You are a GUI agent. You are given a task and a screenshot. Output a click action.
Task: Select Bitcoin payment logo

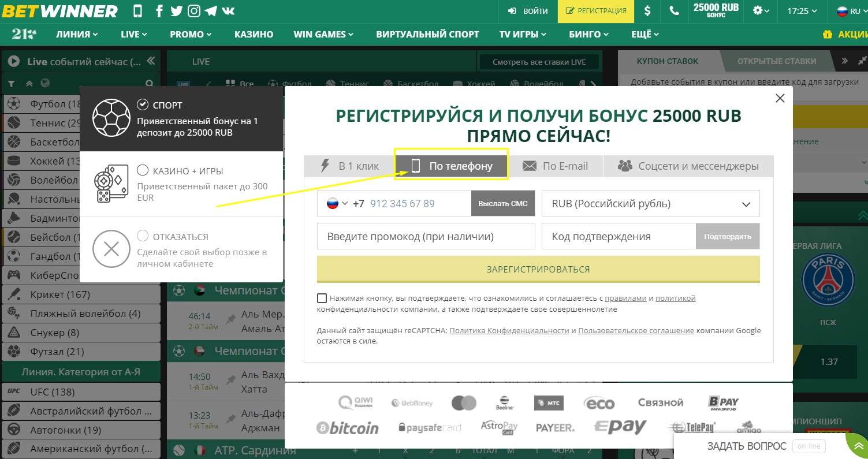click(x=348, y=428)
